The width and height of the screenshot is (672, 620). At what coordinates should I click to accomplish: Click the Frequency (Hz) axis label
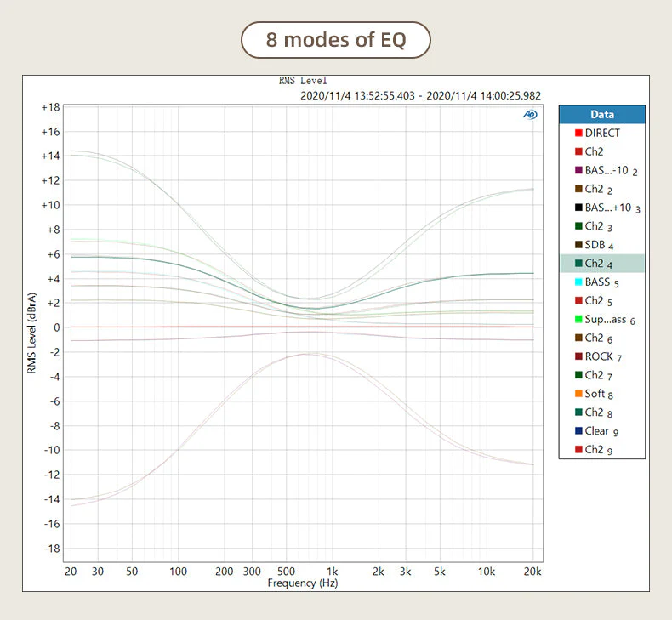[x=303, y=583]
